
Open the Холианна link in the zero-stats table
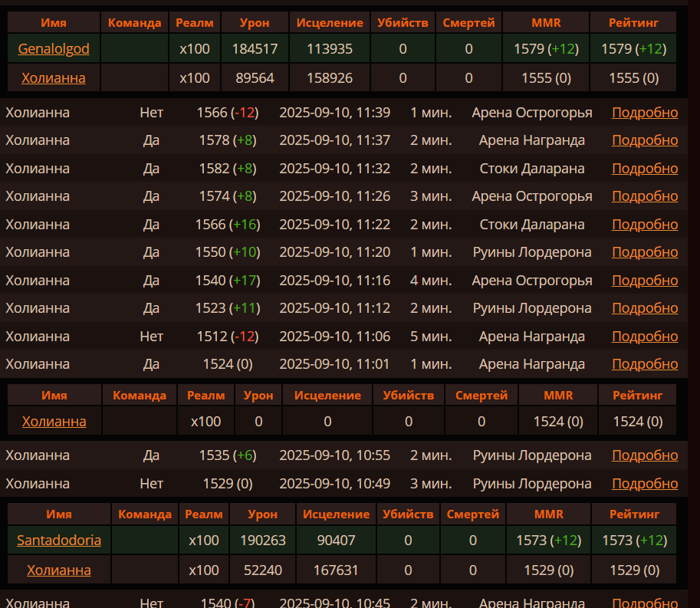54,421
